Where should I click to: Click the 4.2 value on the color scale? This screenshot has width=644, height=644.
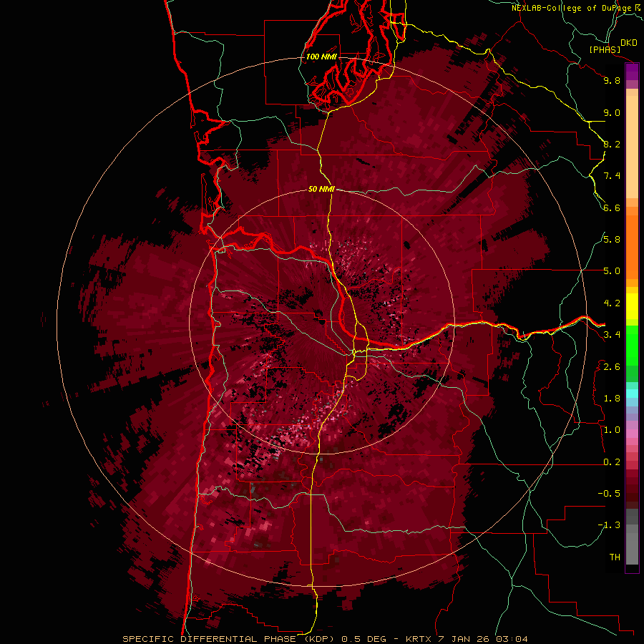point(612,303)
